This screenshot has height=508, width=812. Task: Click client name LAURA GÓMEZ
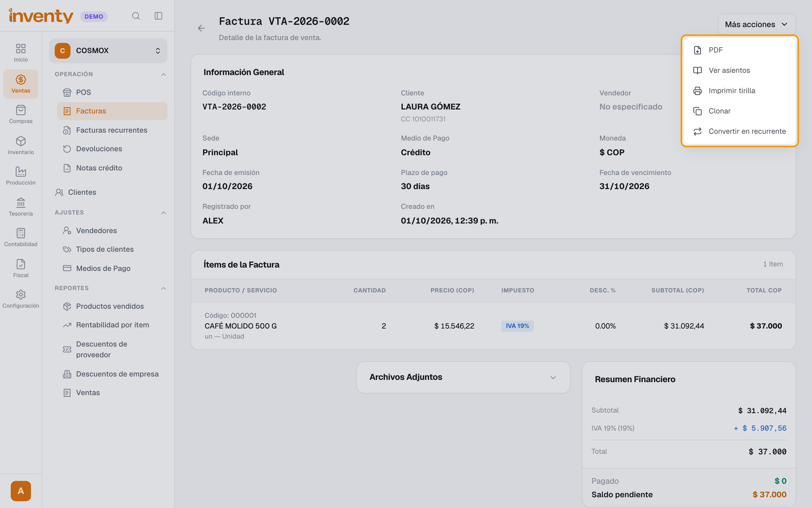tap(431, 107)
